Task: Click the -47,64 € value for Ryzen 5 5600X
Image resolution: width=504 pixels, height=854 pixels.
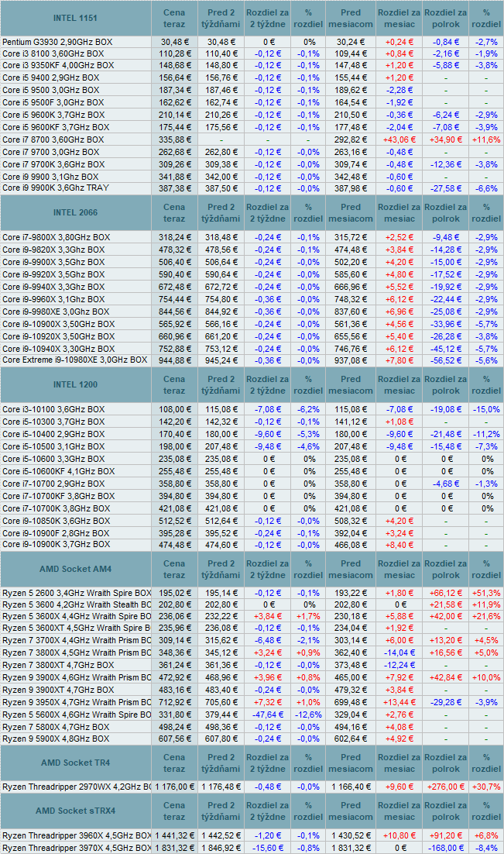Action: click(x=267, y=715)
